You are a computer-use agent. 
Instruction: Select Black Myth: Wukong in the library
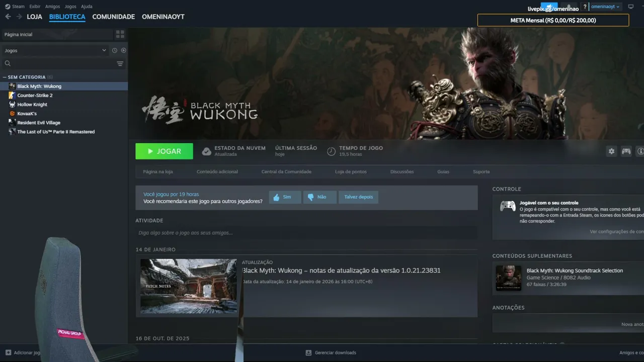pyautogui.click(x=64, y=86)
